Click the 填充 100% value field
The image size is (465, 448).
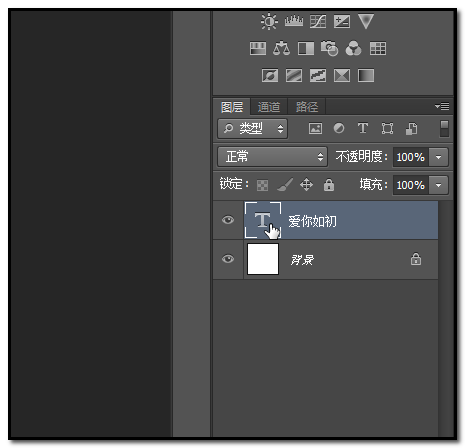point(411,185)
